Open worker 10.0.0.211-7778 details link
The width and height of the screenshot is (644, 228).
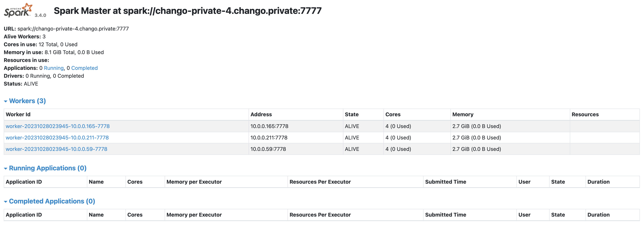(57, 138)
